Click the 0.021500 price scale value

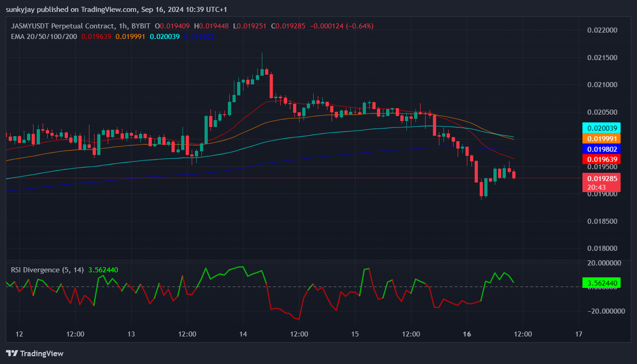(x=603, y=57)
